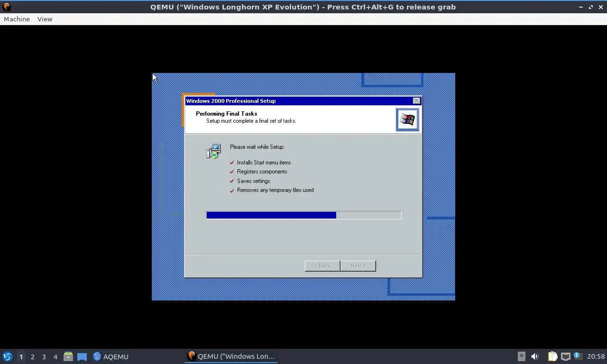607x364 pixels.
Task: Close the Windows 2000 Professional Setup dialog
Action: [x=416, y=100]
